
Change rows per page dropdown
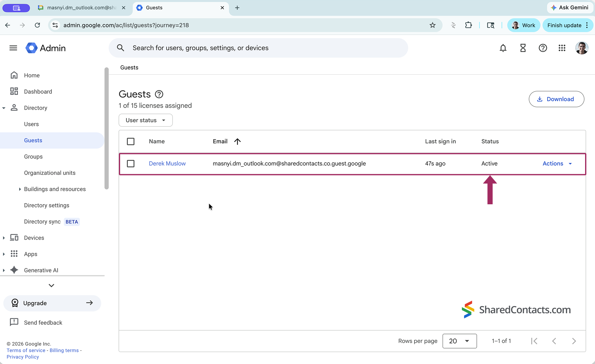459,341
